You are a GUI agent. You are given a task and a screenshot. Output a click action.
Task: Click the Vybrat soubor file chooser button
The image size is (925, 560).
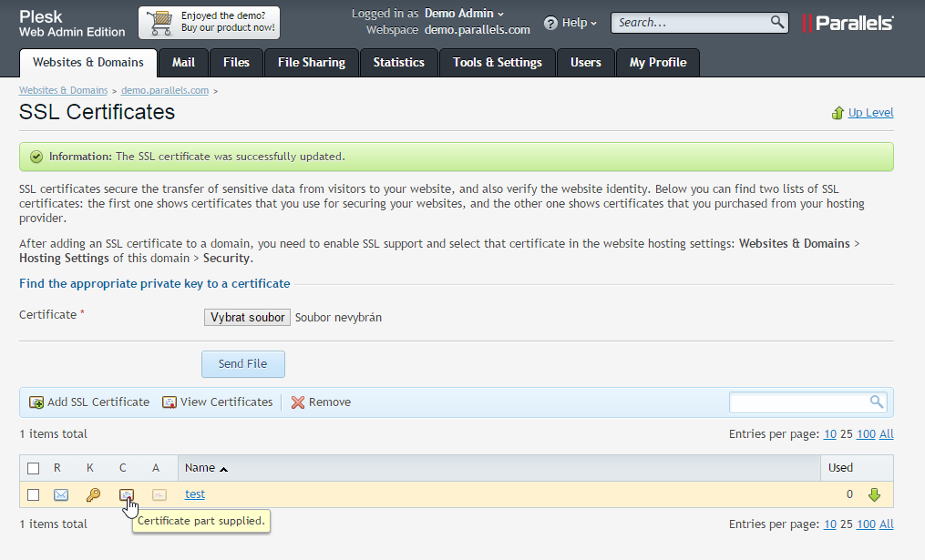tap(247, 317)
